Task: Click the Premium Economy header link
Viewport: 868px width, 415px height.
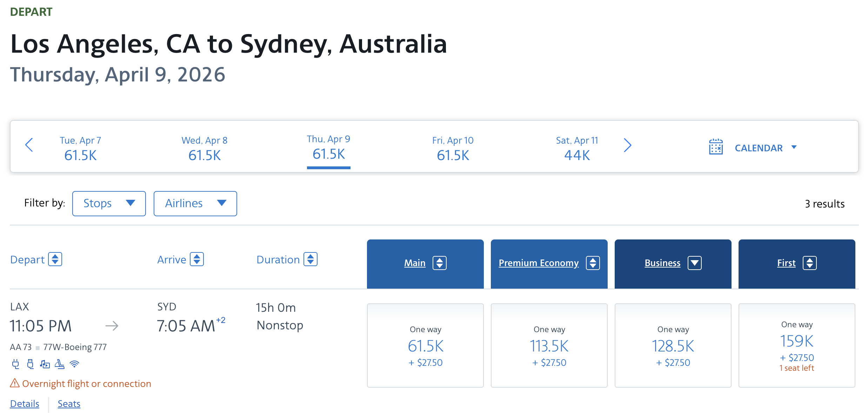Action: point(539,263)
